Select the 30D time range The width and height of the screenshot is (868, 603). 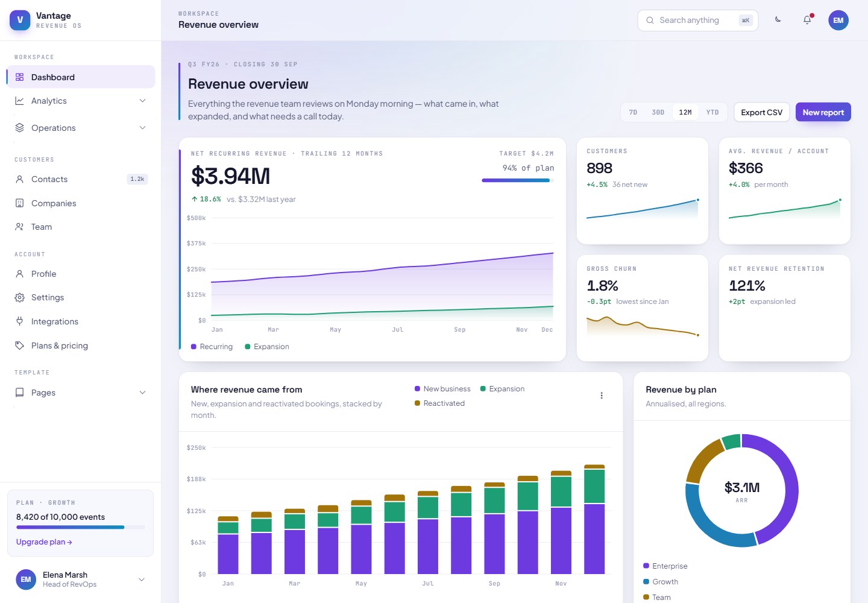point(658,112)
